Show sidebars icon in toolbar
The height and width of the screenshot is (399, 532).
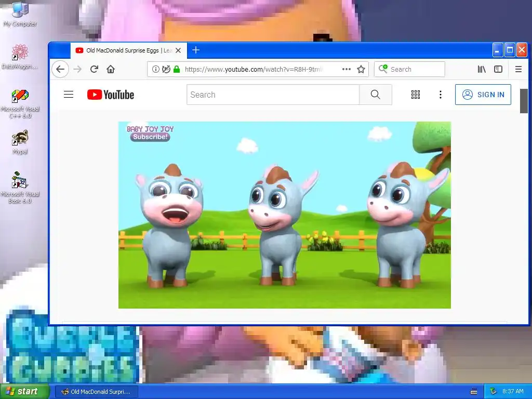(498, 69)
